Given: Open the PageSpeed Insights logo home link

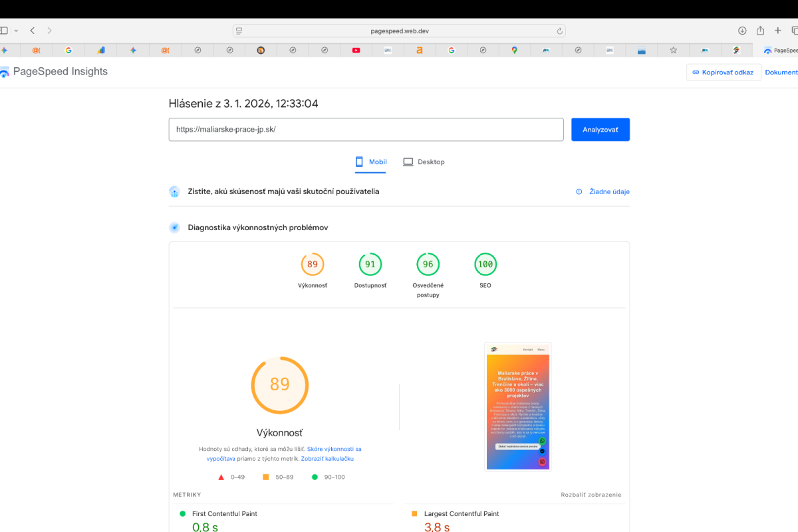Looking at the screenshot, I should pos(55,72).
